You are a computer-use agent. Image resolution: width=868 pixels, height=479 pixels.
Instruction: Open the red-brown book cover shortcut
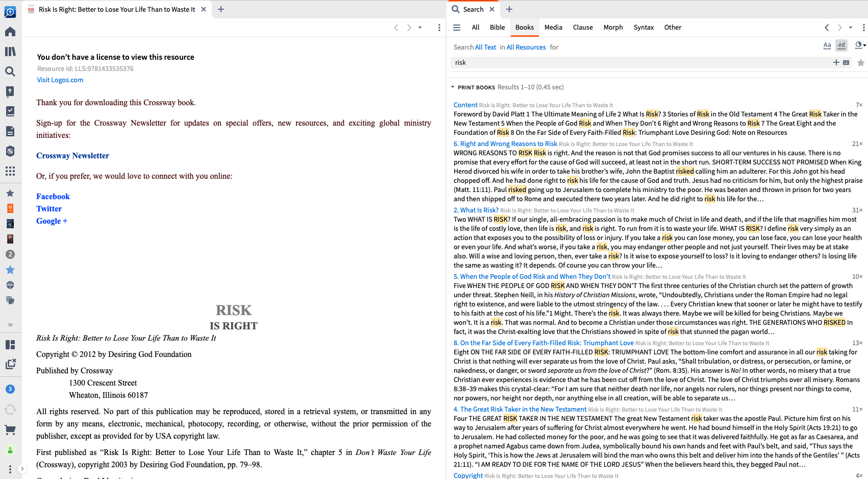tap(10, 239)
